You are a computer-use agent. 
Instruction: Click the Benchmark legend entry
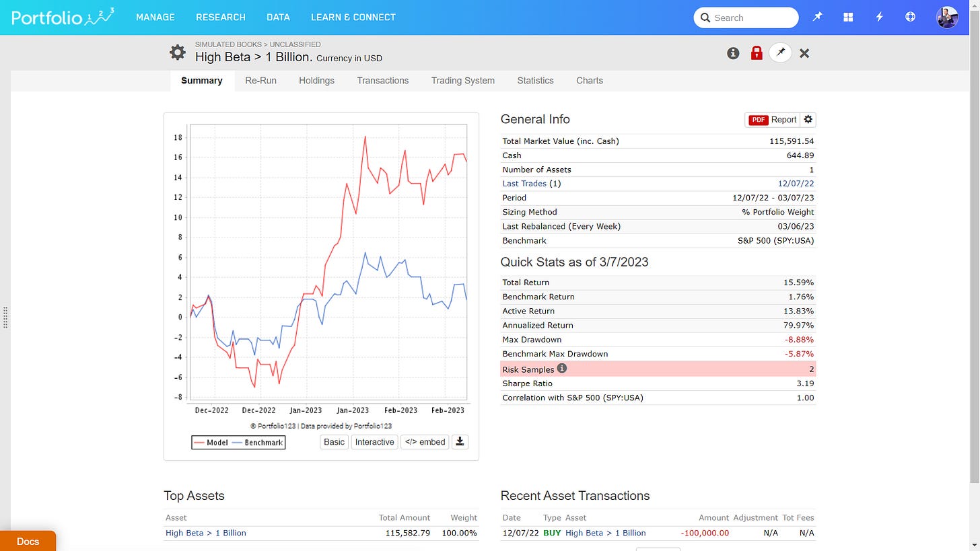tap(257, 443)
